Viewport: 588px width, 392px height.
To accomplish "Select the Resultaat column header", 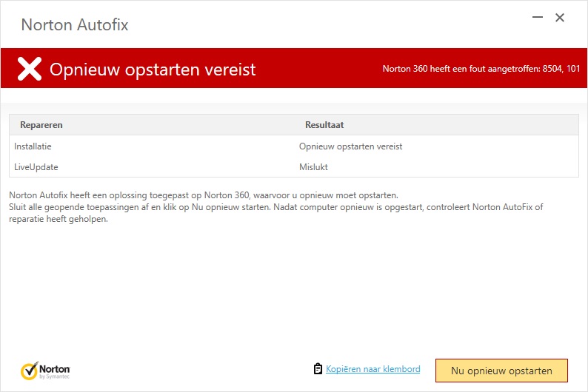I will [x=324, y=125].
